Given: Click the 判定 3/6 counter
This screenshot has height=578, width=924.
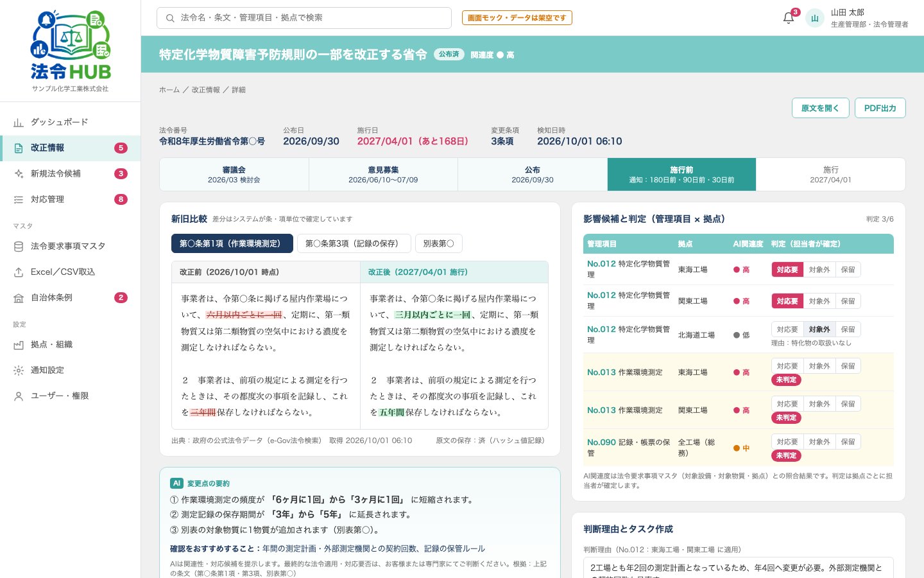Looking at the screenshot, I should [x=880, y=219].
